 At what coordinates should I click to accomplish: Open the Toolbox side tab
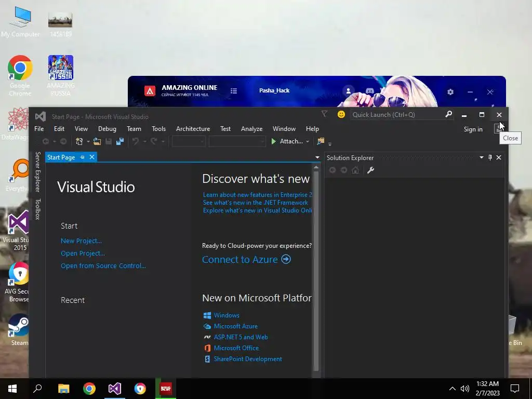37,209
